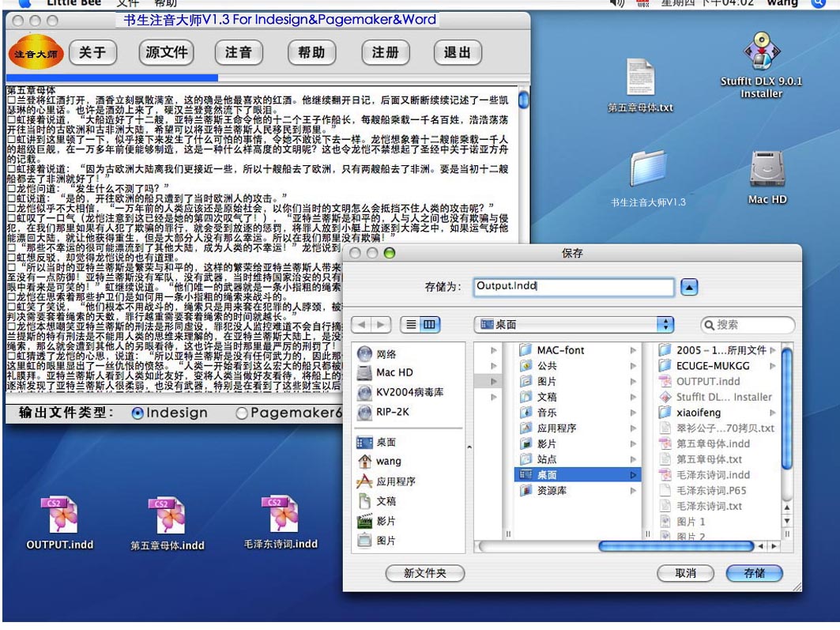
Task: Click the 源文件 button
Action: click(x=167, y=53)
